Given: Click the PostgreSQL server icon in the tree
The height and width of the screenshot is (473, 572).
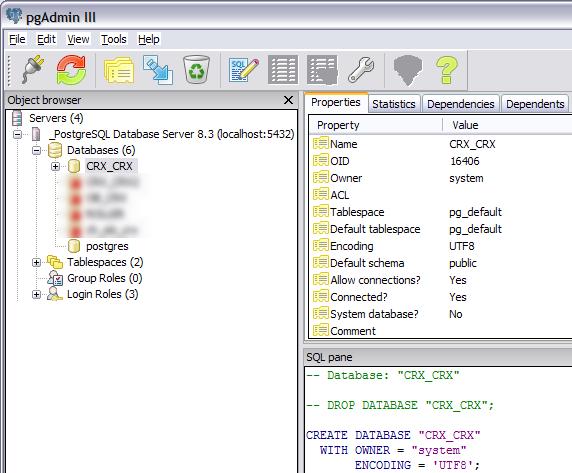Looking at the screenshot, I should (x=36, y=134).
